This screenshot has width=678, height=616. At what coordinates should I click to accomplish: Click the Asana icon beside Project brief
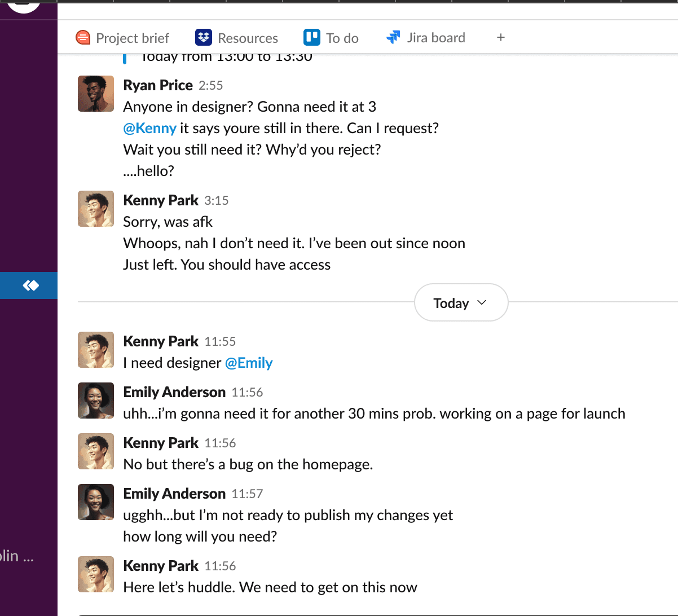click(x=83, y=37)
